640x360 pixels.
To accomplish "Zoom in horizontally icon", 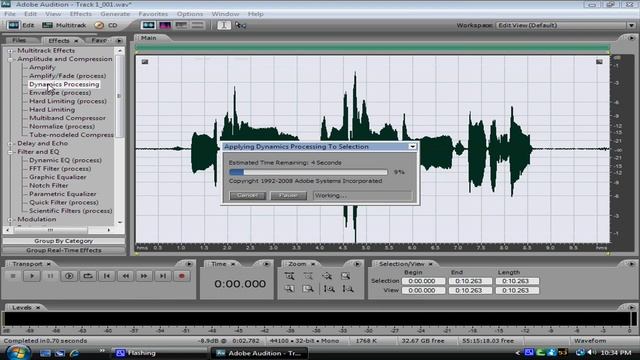I will [289, 276].
